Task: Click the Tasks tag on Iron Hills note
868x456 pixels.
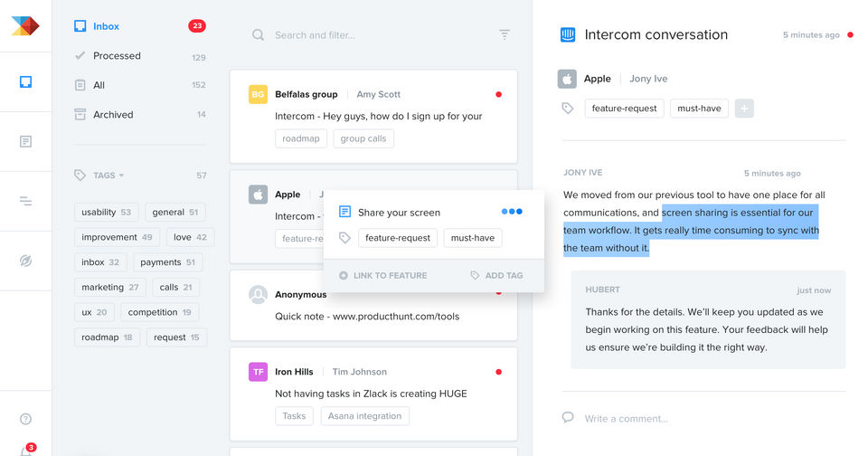Action: (294, 416)
